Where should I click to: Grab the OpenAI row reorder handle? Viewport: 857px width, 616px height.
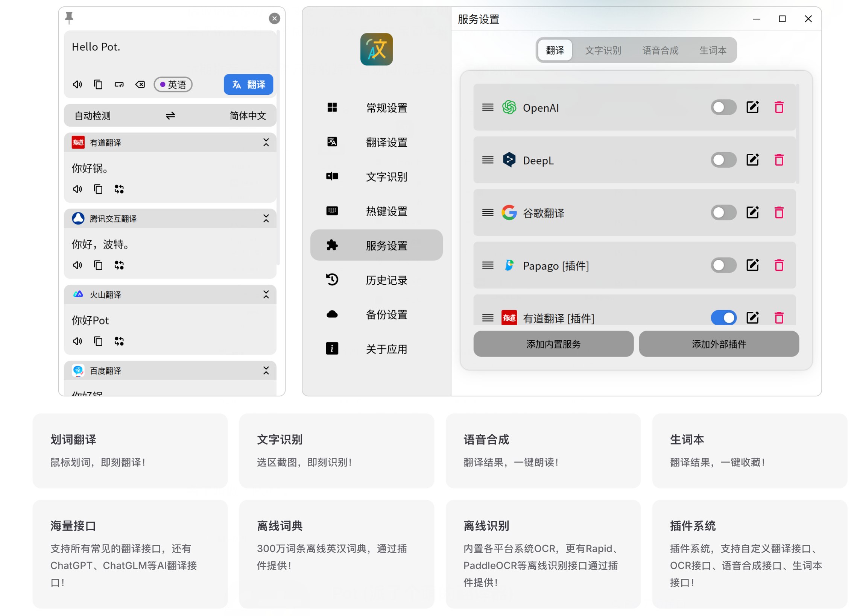coord(488,108)
